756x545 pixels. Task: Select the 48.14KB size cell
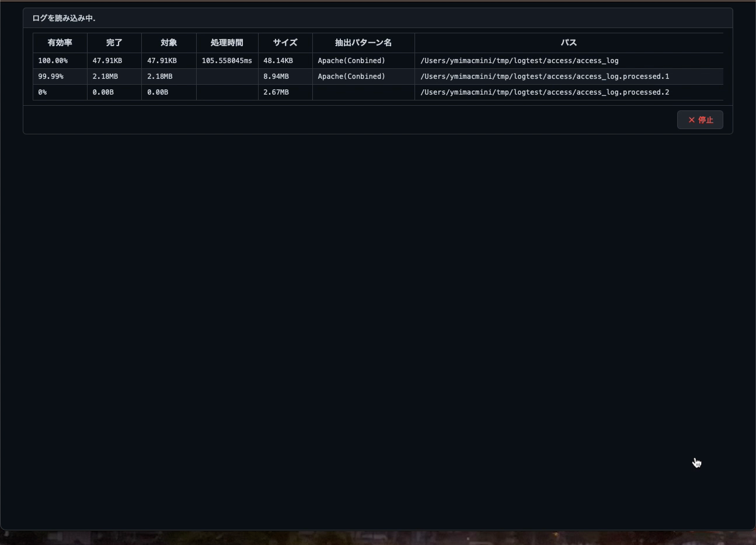pos(278,61)
